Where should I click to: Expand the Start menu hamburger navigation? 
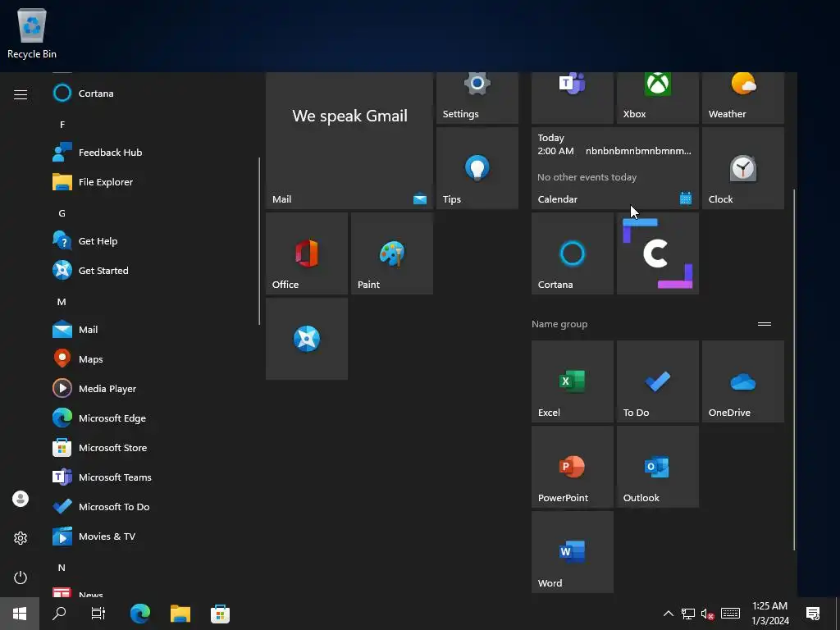(x=21, y=95)
